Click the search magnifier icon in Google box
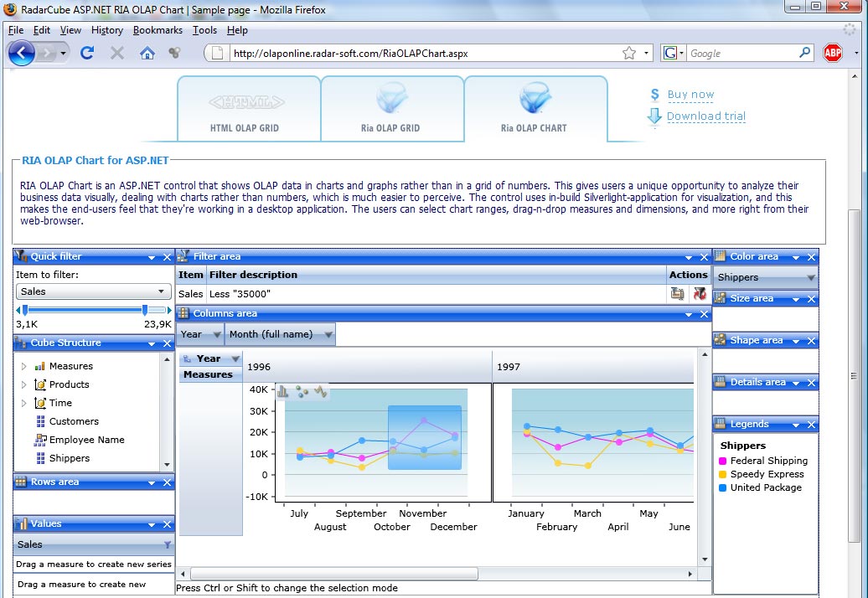868x598 pixels. click(805, 53)
